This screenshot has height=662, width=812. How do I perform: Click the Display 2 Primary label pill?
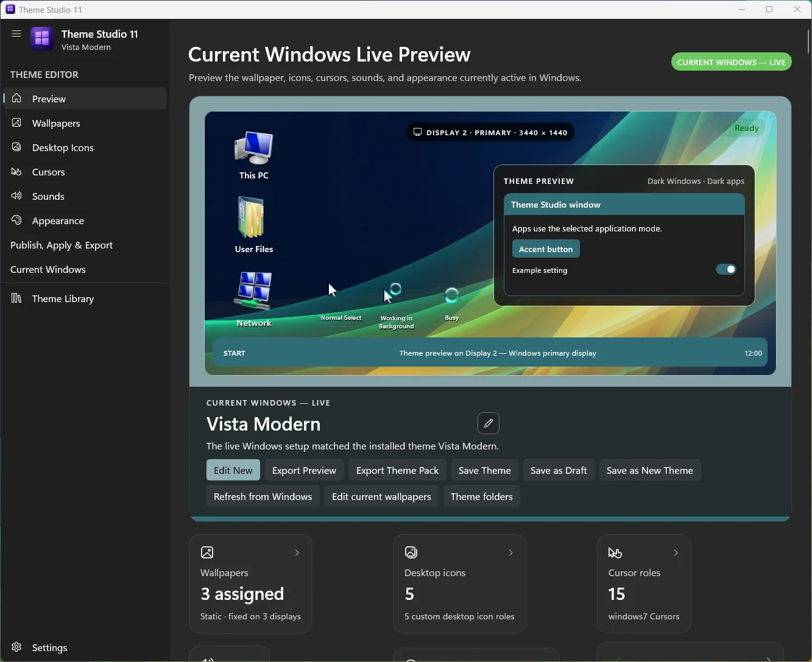coord(490,132)
